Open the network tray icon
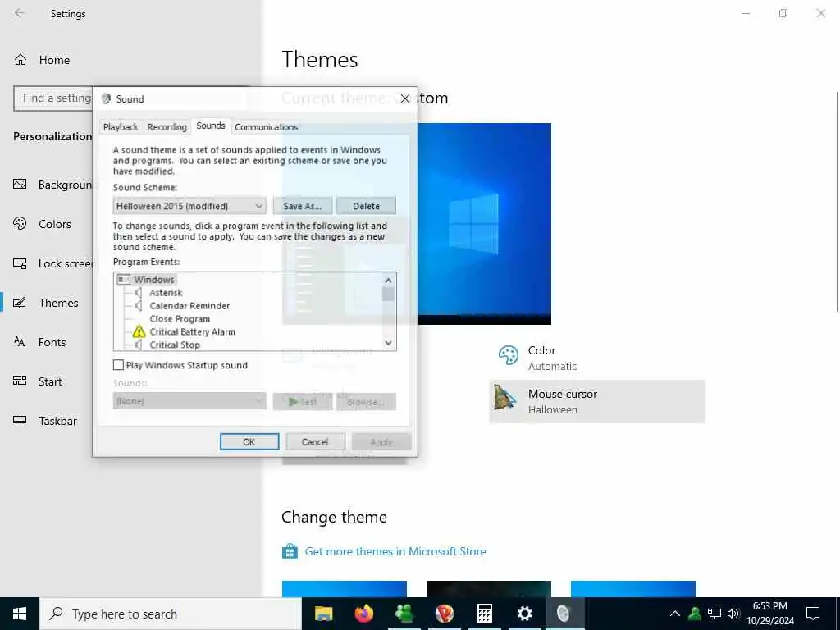 coord(714,614)
